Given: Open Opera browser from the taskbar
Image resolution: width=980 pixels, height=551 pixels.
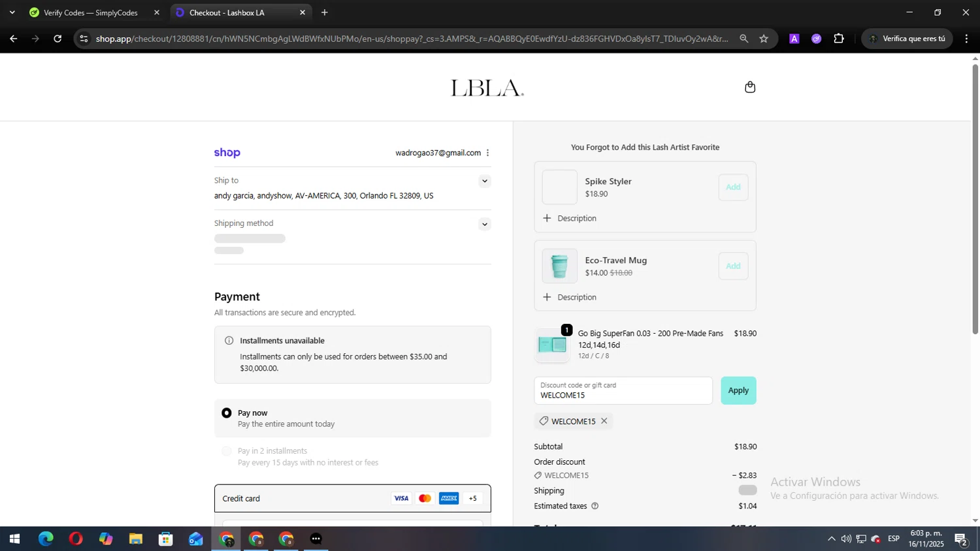Looking at the screenshot, I should tap(76, 539).
